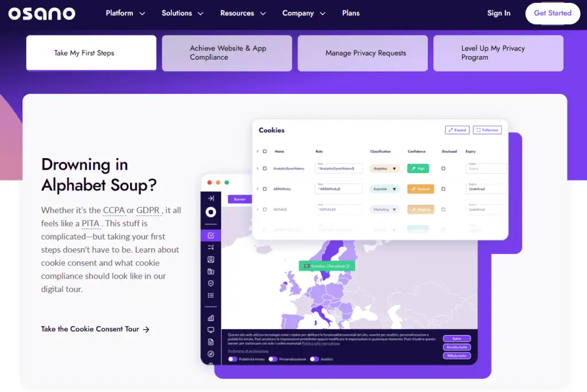
Task: Click the PITA glossary term
Action: click(x=91, y=224)
